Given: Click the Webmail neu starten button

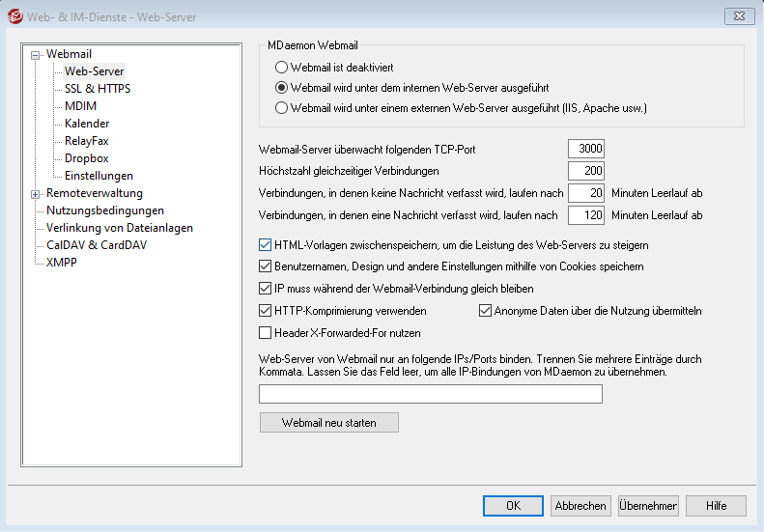Looking at the screenshot, I should click(328, 423).
